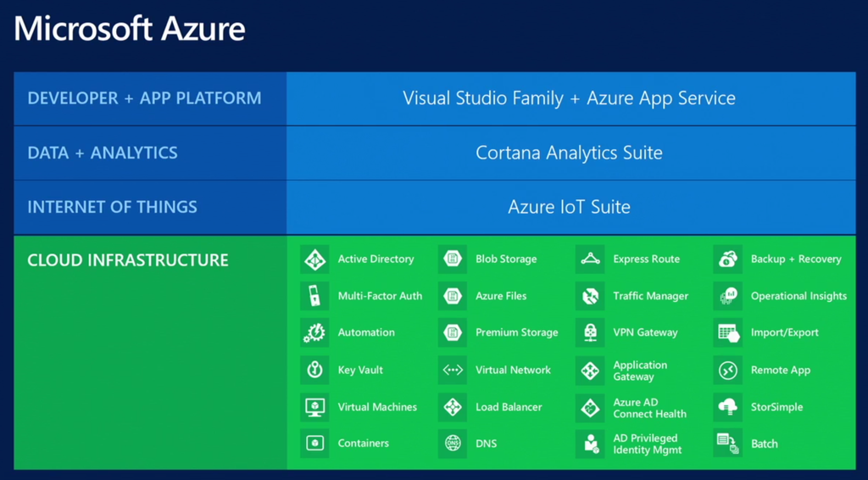868x480 pixels.
Task: Click the Blob Storage hexagon icon
Action: (453, 260)
